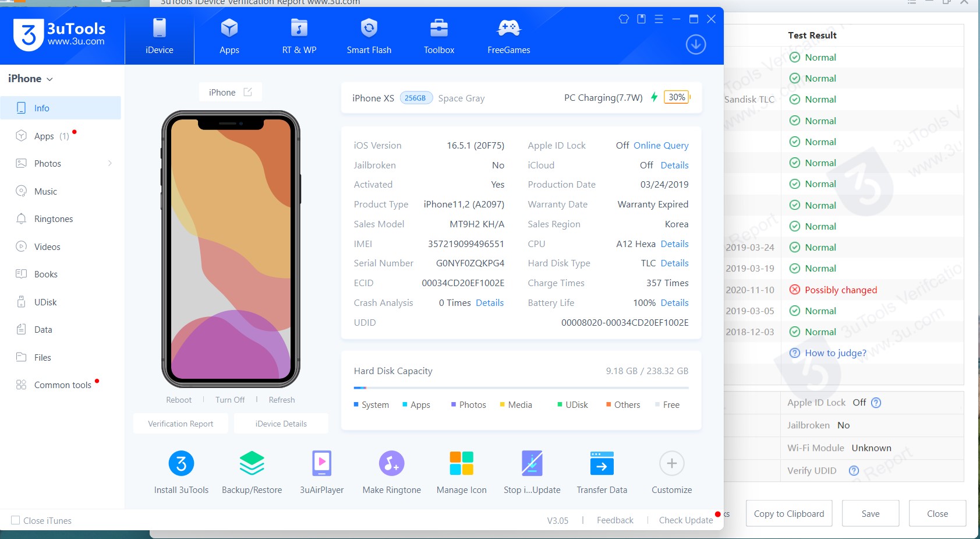Image resolution: width=980 pixels, height=539 pixels.
Task: Click 'Possibly changed' result in report
Action: point(841,290)
